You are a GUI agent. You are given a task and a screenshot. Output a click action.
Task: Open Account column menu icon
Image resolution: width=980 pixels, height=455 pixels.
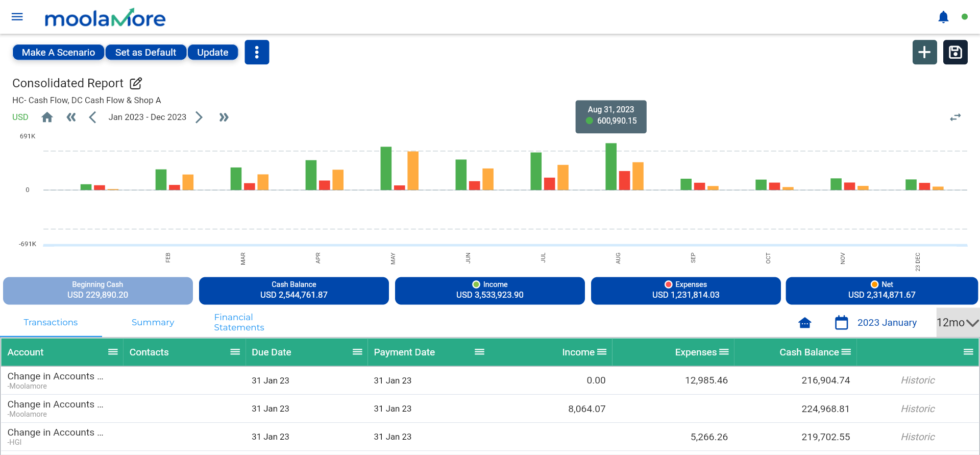(x=113, y=352)
